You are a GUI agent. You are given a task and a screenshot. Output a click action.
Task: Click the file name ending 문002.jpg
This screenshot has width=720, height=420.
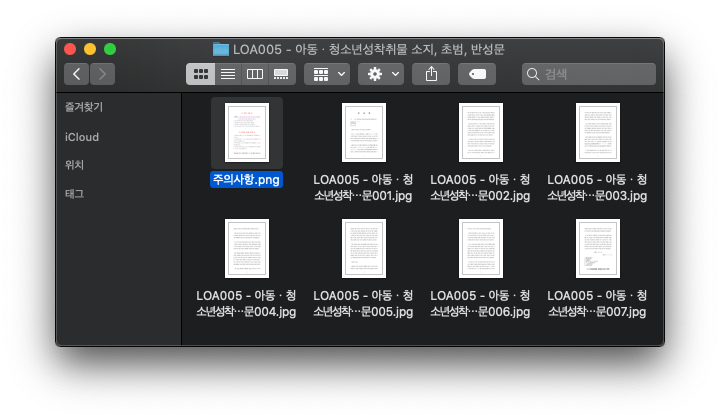[480, 187]
